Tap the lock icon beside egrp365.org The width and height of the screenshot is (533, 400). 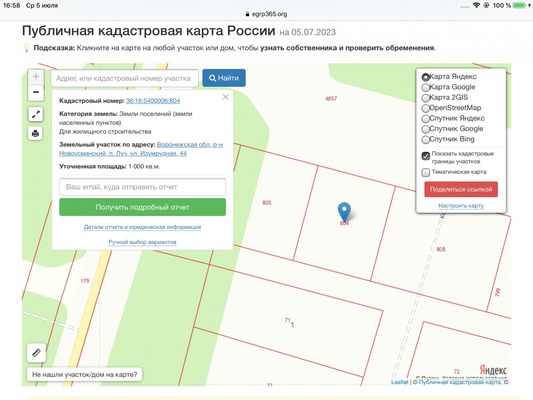point(247,14)
